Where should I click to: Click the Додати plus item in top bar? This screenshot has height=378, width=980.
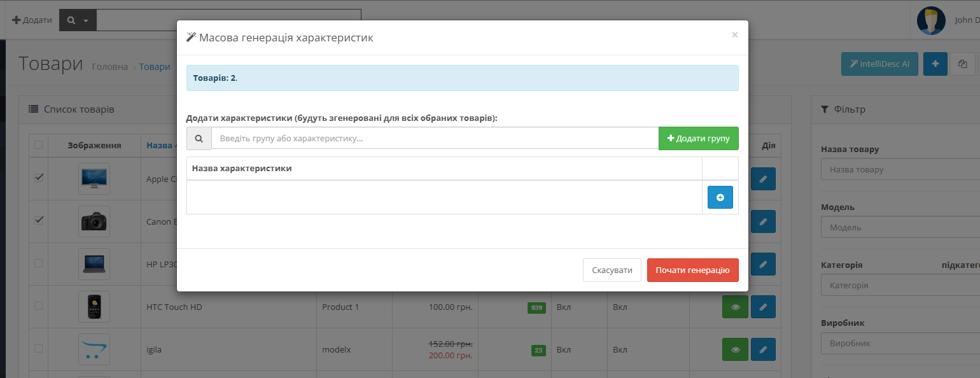(x=32, y=20)
